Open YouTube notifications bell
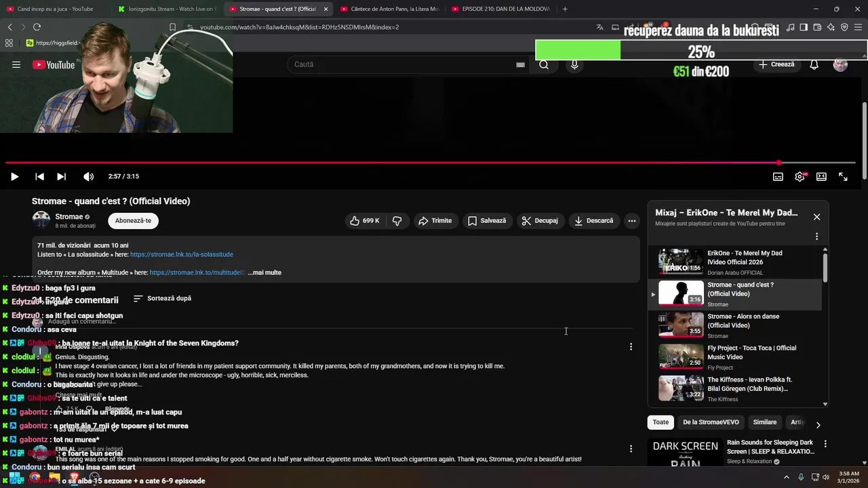 pyautogui.click(x=814, y=64)
